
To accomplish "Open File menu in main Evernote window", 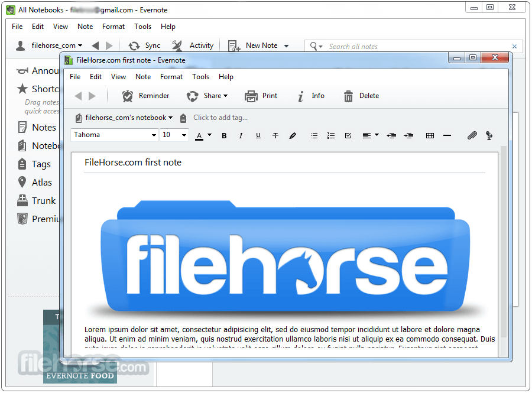I will click(x=17, y=27).
